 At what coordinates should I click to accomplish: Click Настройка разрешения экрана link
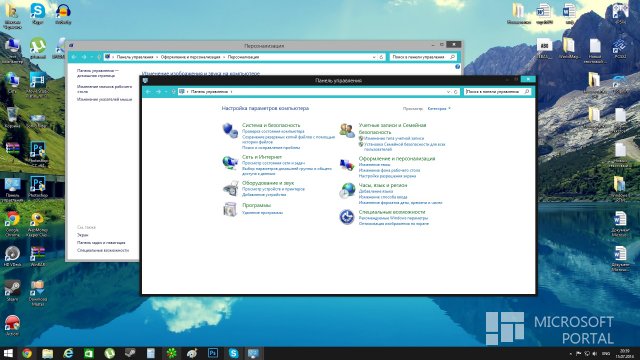click(x=387, y=176)
